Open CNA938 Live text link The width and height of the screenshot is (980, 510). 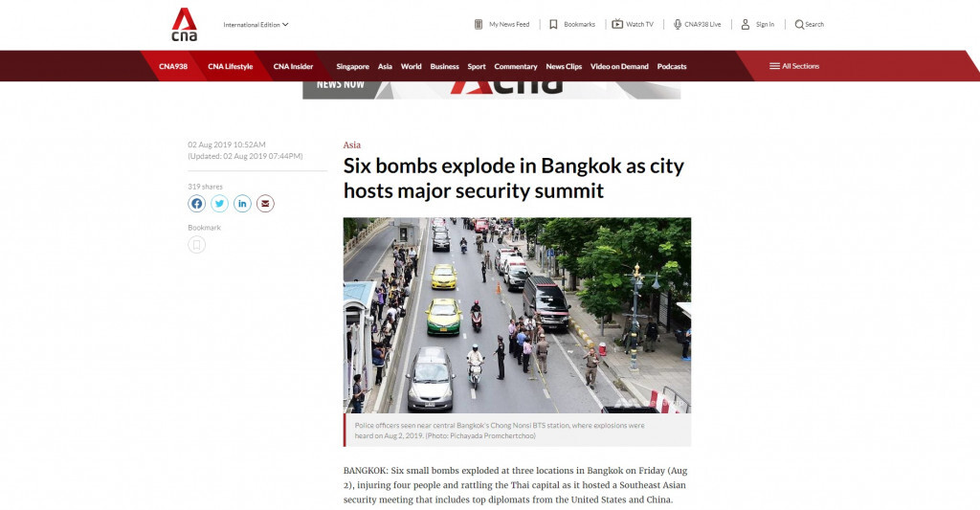coord(702,24)
